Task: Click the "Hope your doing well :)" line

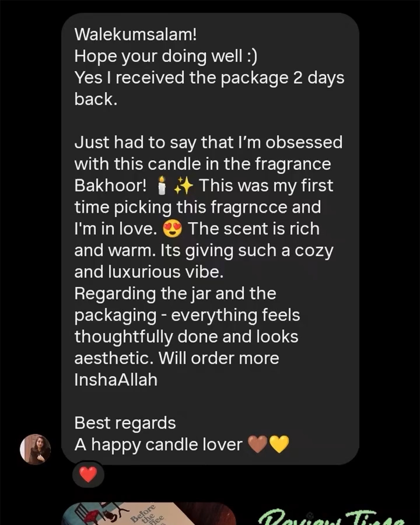Action: [x=166, y=56]
